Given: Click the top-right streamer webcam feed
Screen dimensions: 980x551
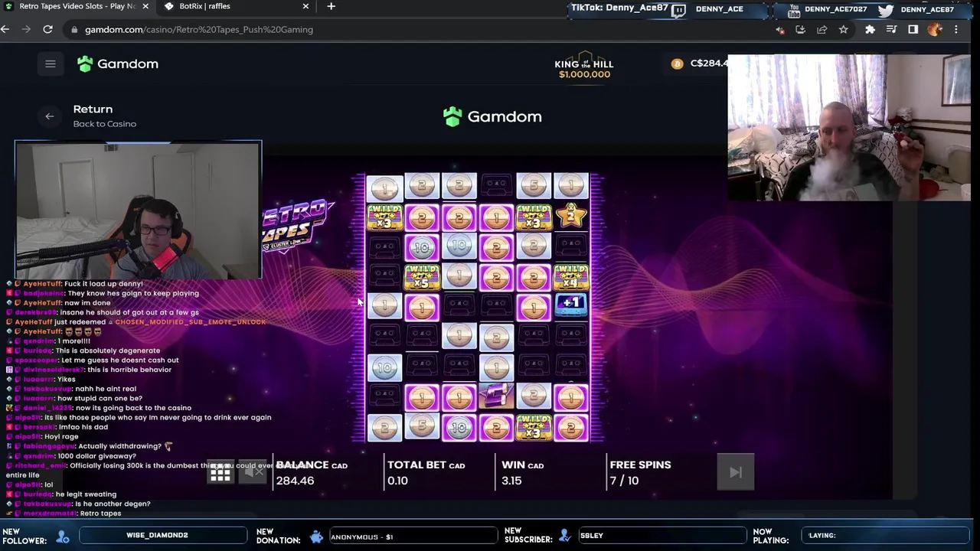Looking at the screenshot, I should tap(849, 128).
